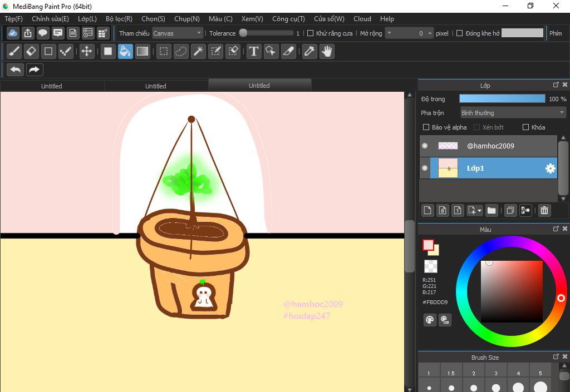The height and width of the screenshot is (392, 570).
Task: Click the transparent color swatch
Action: point(430,266)
